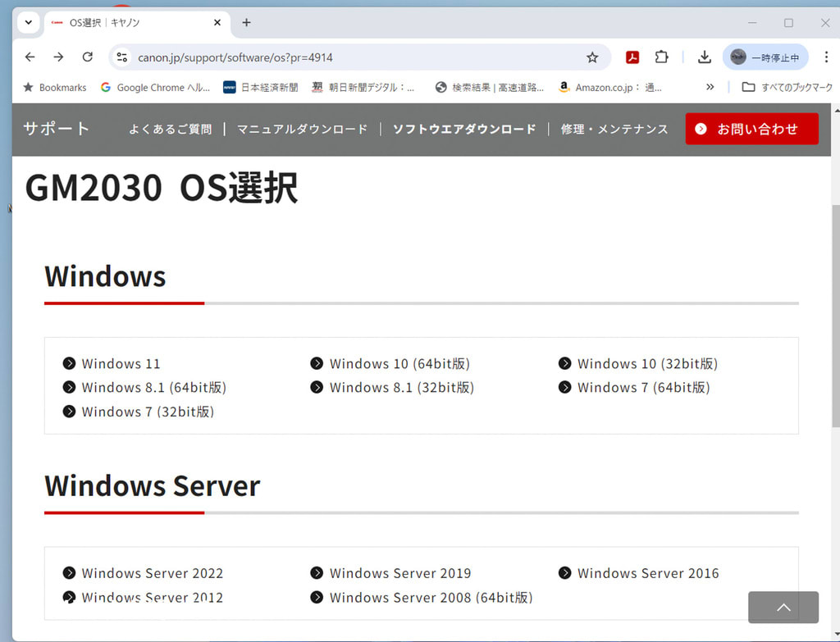The width and height of the screenshot is (840, 642).
Task: Show hidden bookmarks with the chevron
Action: [x=710, y=87]
